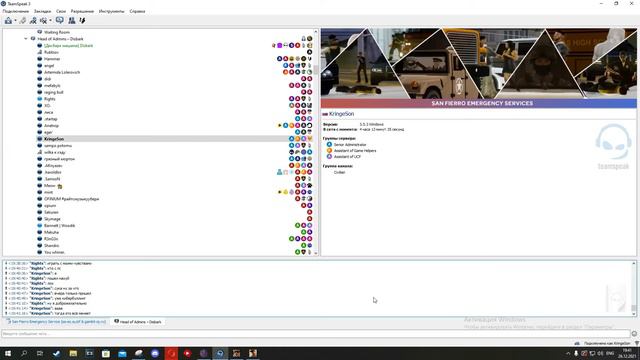
Task: Open Discord from the taskbar
Action: coord(155,353)
